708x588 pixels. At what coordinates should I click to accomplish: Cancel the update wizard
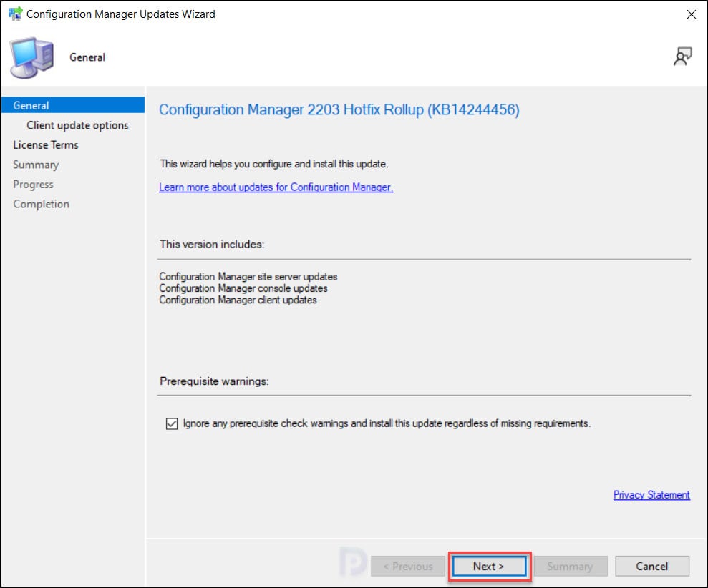point(651,566)
